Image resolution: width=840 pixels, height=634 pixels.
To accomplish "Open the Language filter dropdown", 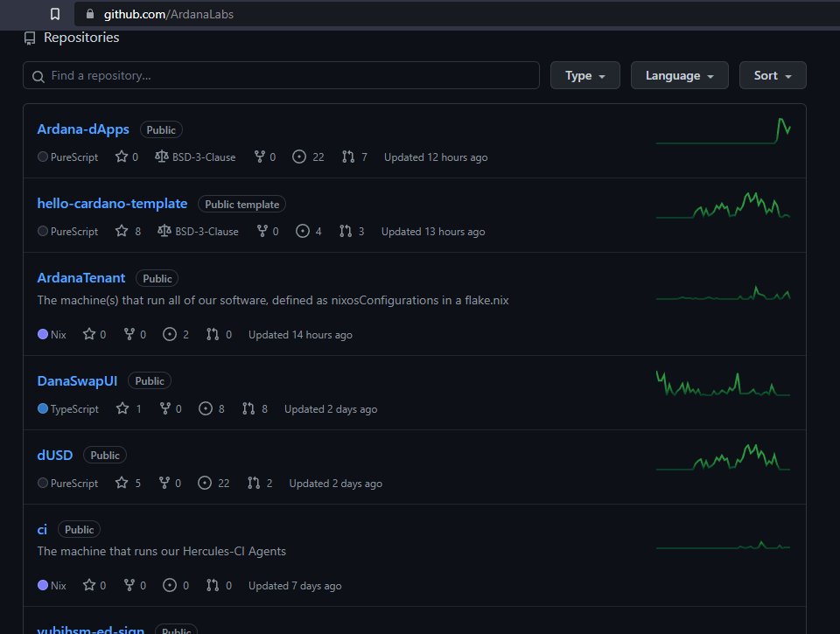I will tap(679, 75).
